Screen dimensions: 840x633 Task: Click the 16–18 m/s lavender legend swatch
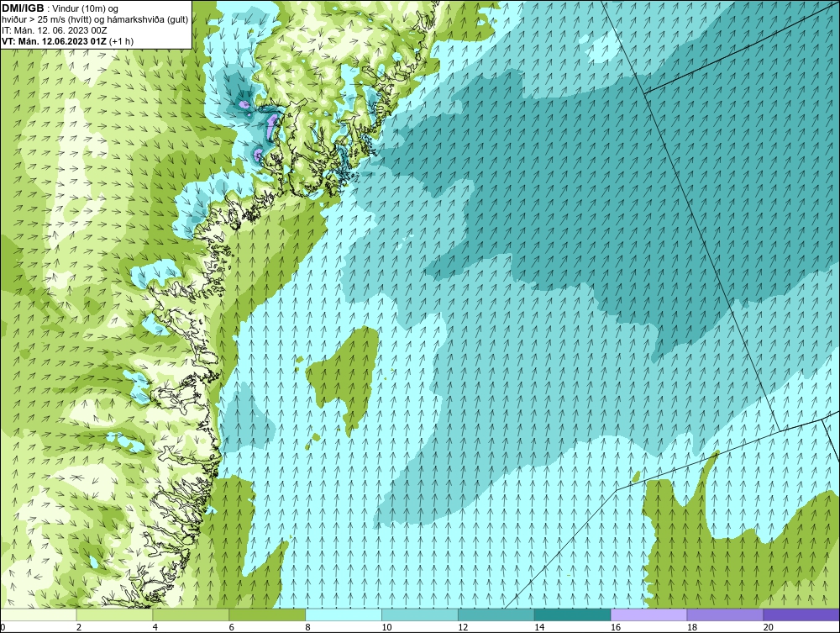point(648,615)
